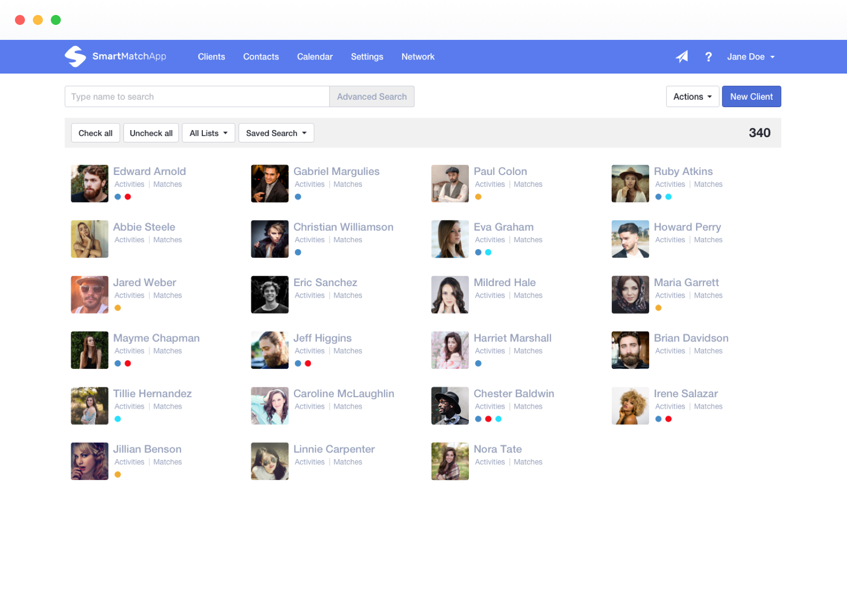Switch to the Contacts section
The image size is (847, 616).
point(261,57)
